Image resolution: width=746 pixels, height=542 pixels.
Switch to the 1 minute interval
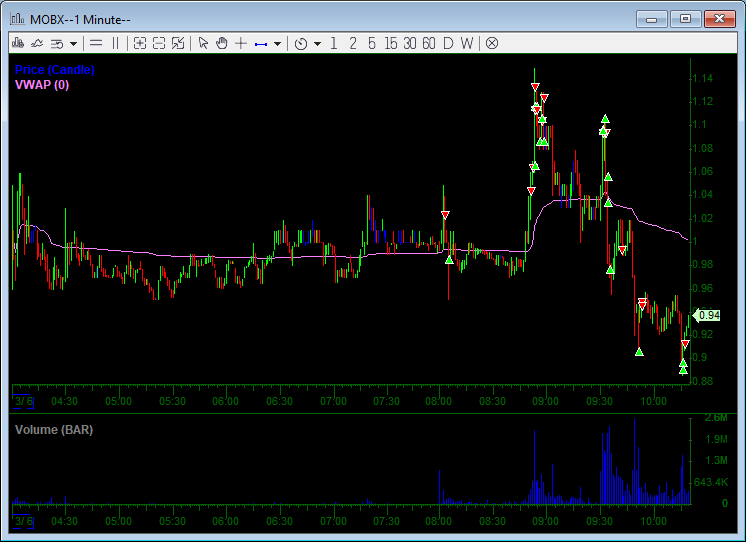pos(334,44)
